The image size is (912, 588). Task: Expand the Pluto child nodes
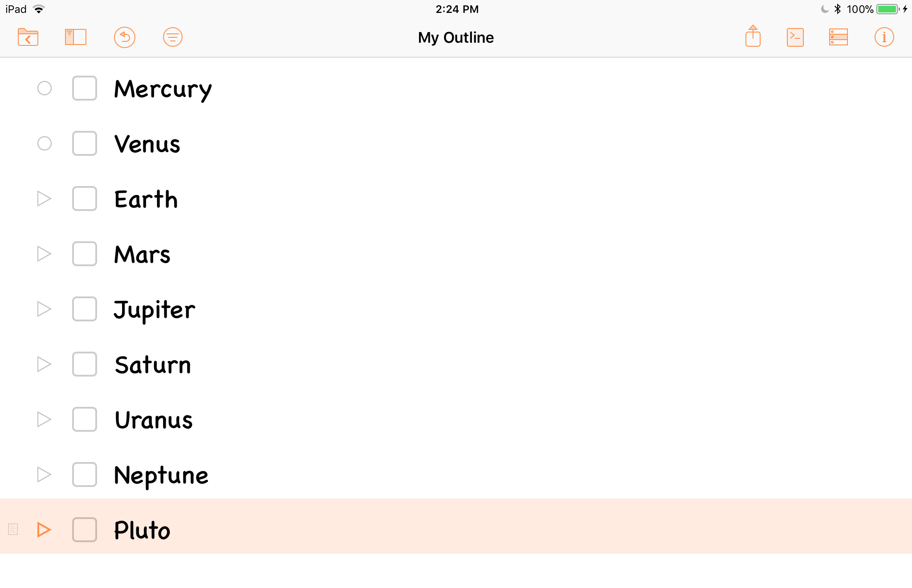point(44,530)
